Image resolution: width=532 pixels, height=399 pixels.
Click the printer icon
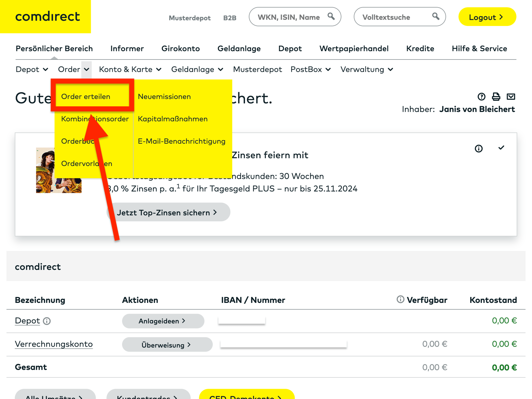click(496, 97)
